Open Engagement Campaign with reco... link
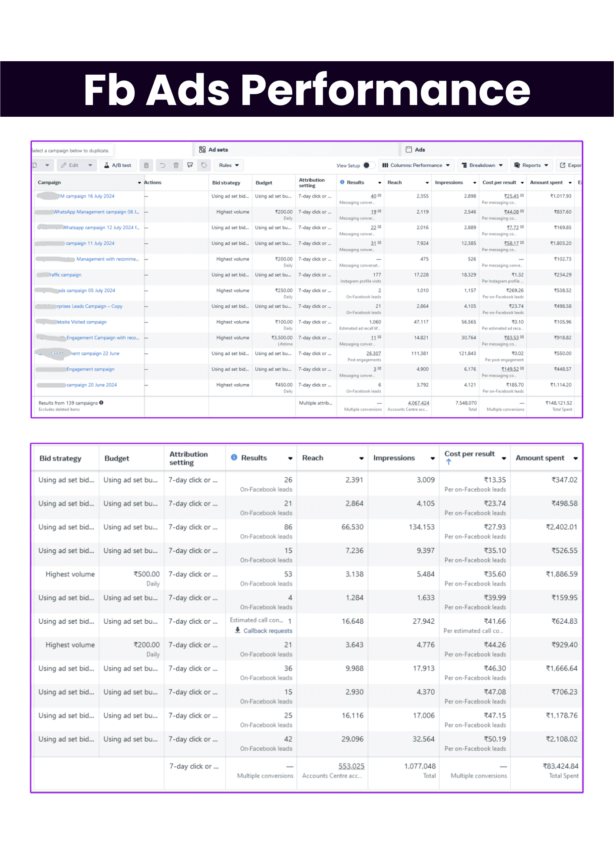The width and height of the screenshot is (614, 868). pos(103,338)
